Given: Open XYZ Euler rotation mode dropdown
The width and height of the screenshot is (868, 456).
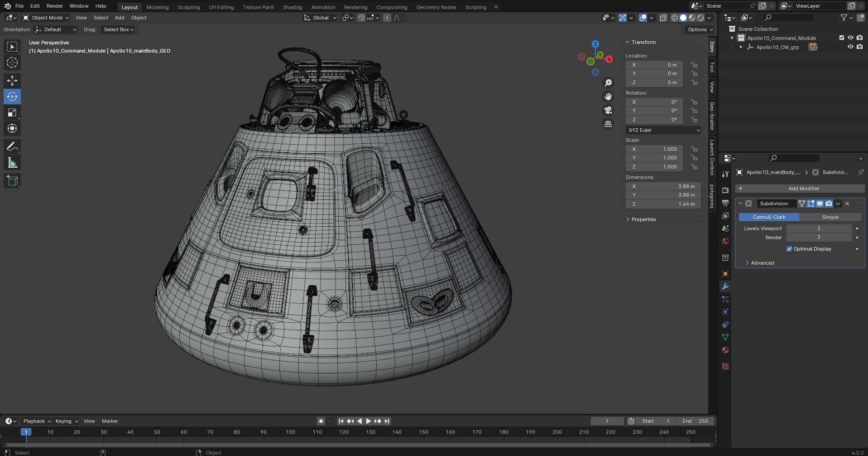Looking at the screenshot, I should click(x=663, y=130).
